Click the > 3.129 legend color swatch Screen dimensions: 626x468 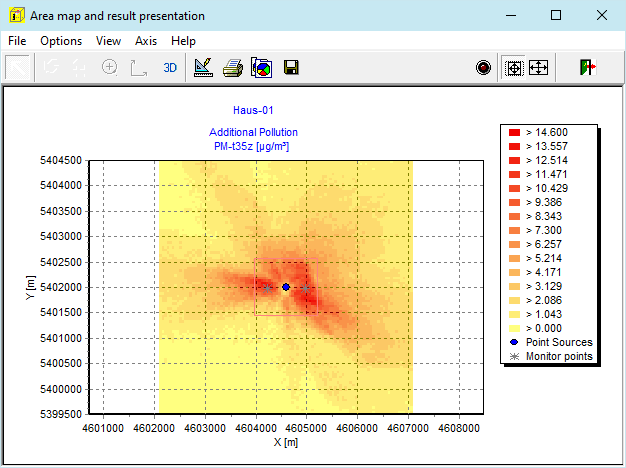click(514, 286)
